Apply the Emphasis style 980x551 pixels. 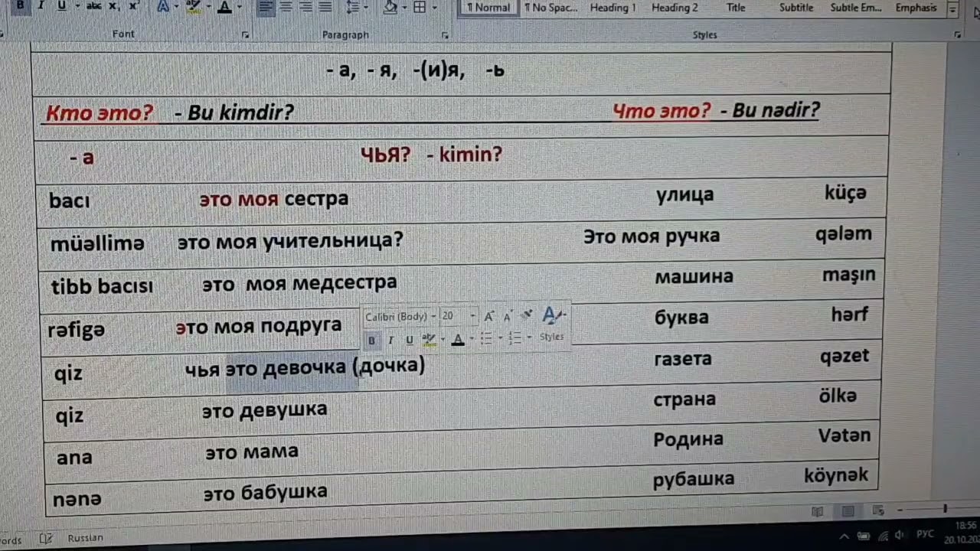click(916, 8)
